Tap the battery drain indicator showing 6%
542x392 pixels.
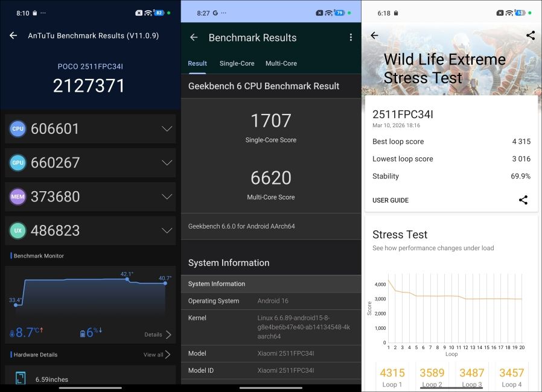coord(91,332)
